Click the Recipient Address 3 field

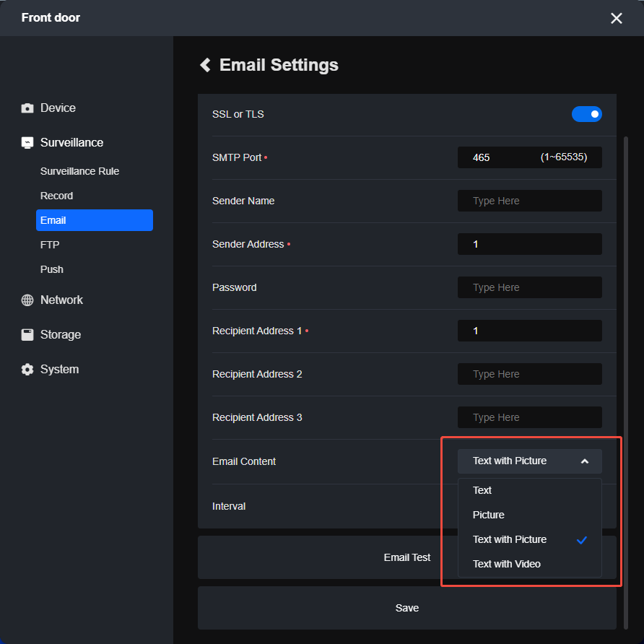(x=529, y=417)
